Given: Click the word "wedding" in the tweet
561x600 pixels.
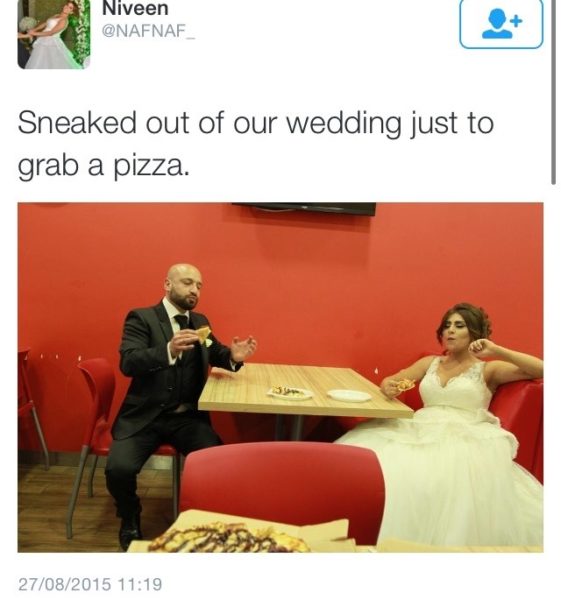Looking at the screenshot, I should coord(343,124).
